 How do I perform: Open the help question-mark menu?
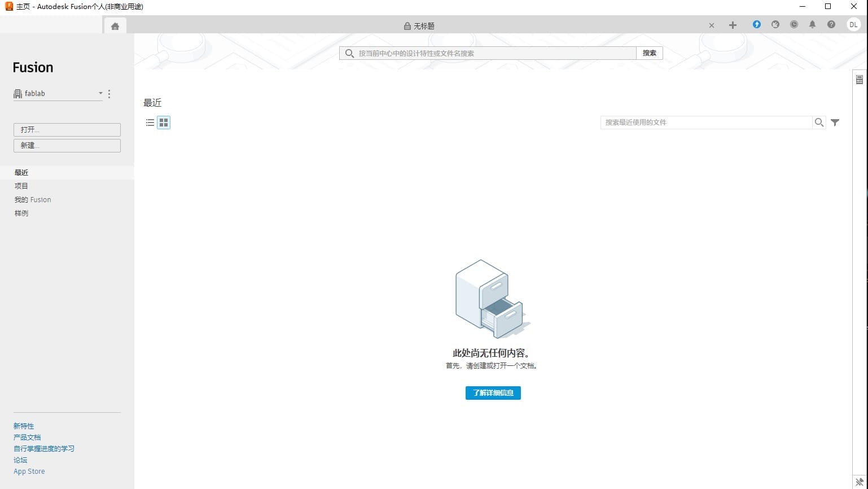tap(831, 24)
